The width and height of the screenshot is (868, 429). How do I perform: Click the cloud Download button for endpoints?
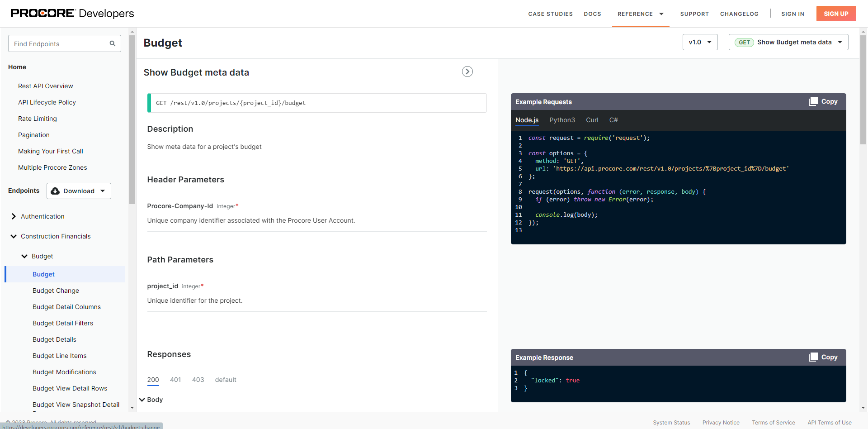[x=79, y=191]
